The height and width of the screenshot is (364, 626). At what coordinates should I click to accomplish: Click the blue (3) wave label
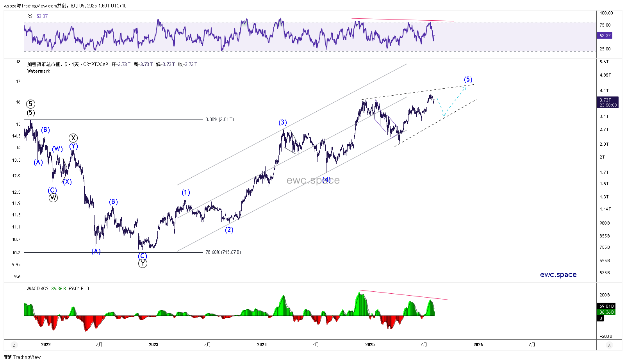[283, 123]
